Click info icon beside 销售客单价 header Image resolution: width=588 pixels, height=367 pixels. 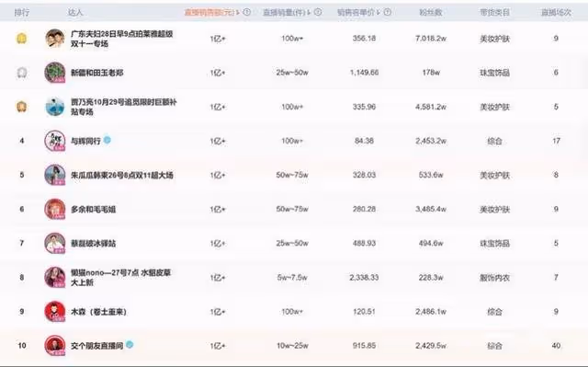point(388,12)
